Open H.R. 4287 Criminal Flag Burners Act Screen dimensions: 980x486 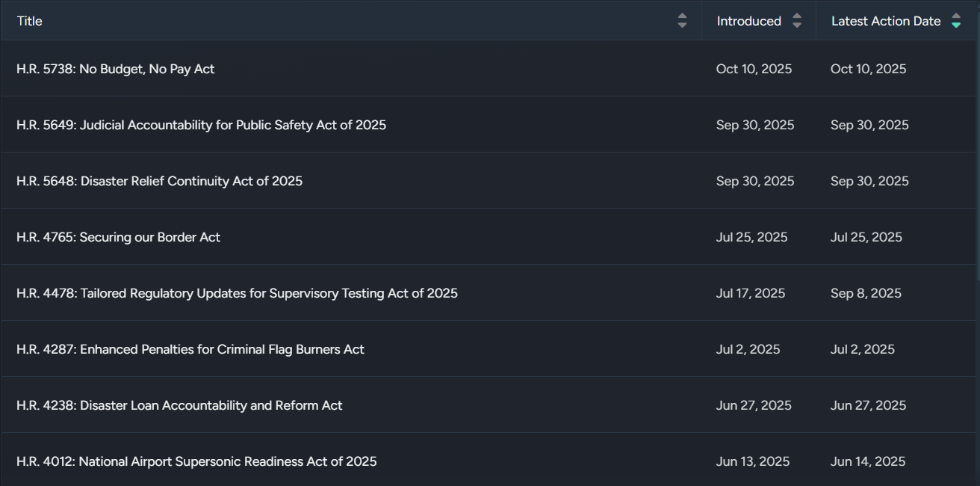coord(190,349)
